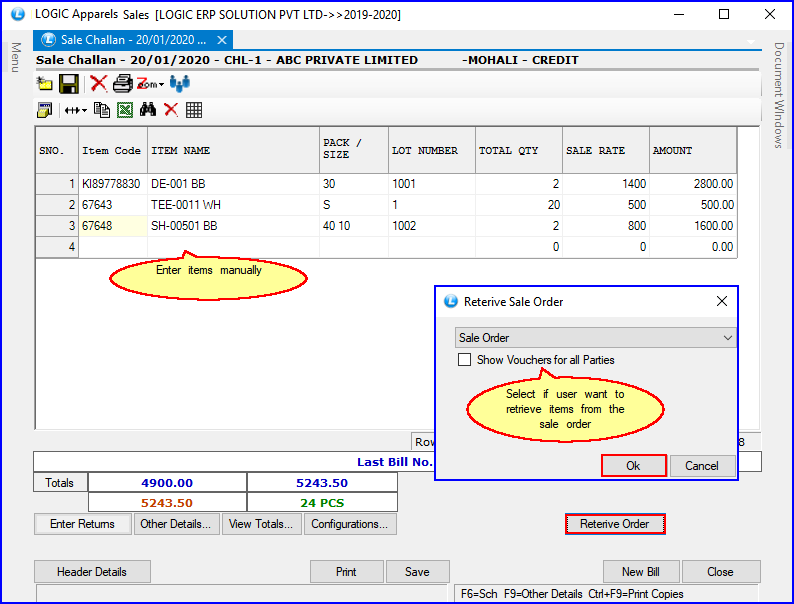The width and height of the screenshot is (794, 604).
Task: Select item code cell KI89778830
Action: coord(113,184)
